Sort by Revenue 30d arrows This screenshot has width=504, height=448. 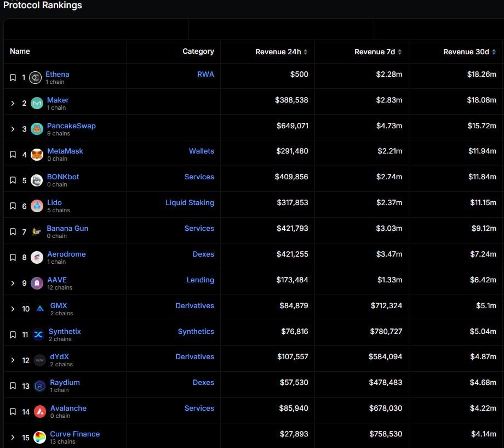coord(494,52)
